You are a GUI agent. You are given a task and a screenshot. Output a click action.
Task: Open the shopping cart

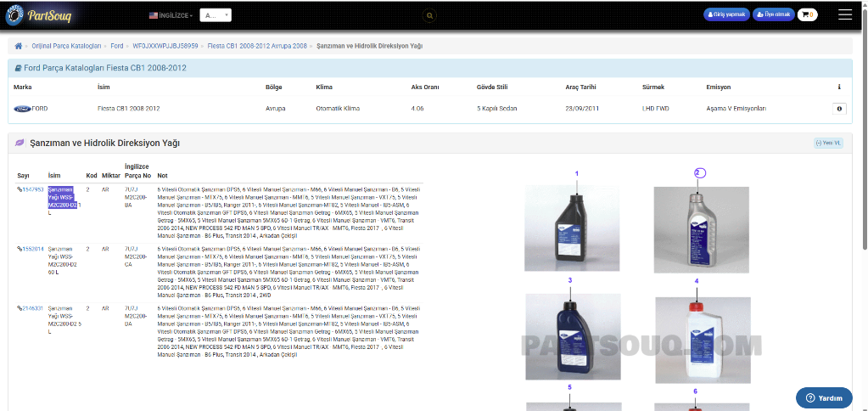[x=807, y=14]
